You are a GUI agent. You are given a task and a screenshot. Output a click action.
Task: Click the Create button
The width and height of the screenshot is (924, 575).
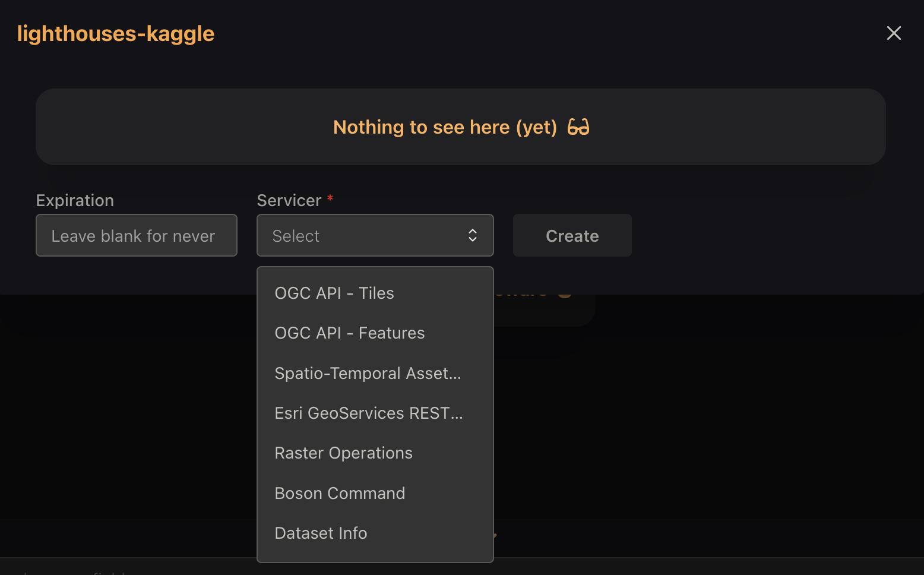[x=572, y=235]
